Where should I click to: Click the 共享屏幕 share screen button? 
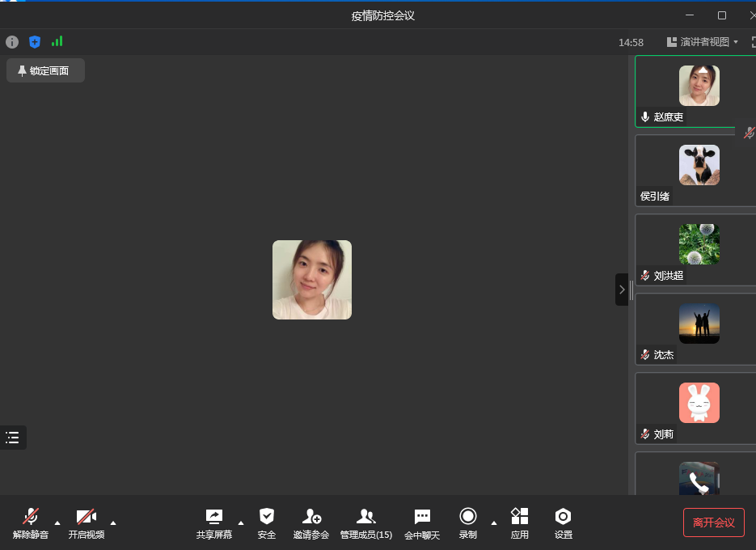coord(214,523)
